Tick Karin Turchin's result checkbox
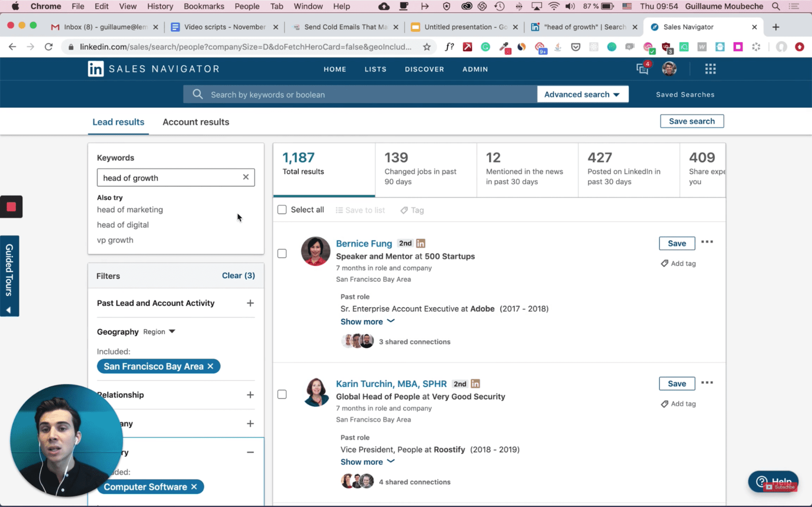The image size is (812, 507). coord(282,395)
